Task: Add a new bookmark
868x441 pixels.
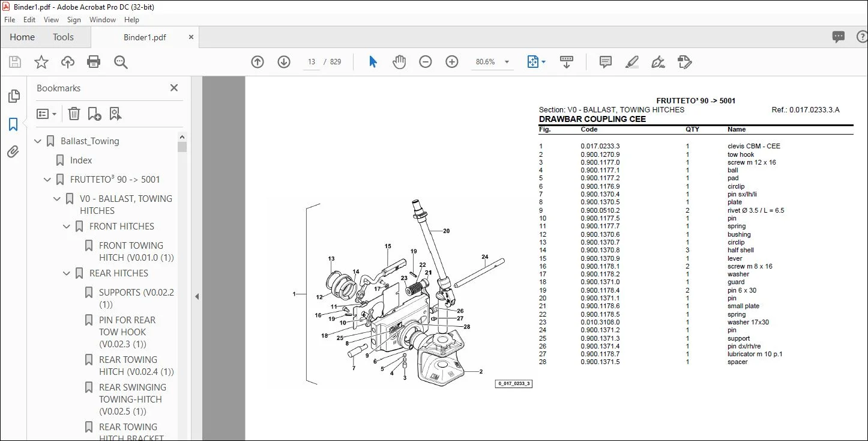Action: tap(94, 114)
